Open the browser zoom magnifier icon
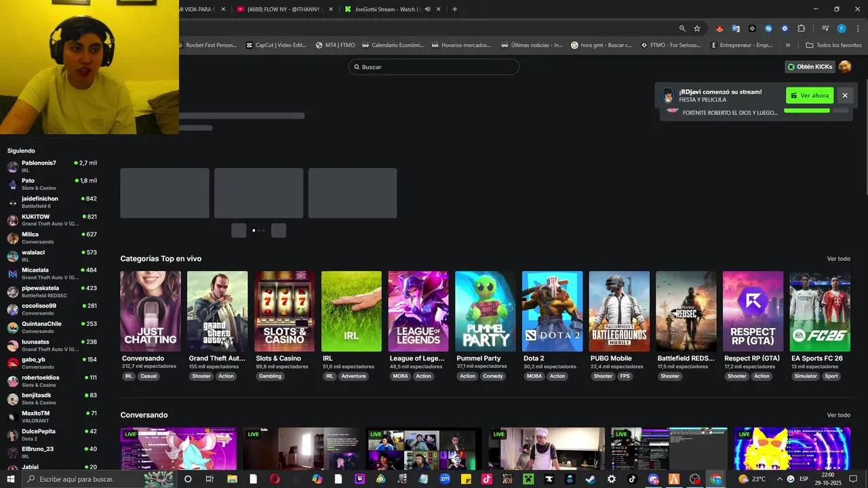This screenshot has width=868, height=488. (x=682, y=28)
